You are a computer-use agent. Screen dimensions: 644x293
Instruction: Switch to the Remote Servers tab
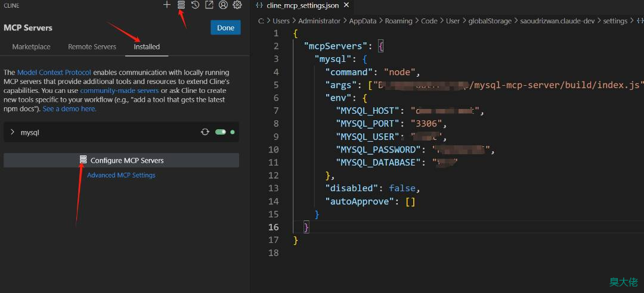[x=92, y=47]
